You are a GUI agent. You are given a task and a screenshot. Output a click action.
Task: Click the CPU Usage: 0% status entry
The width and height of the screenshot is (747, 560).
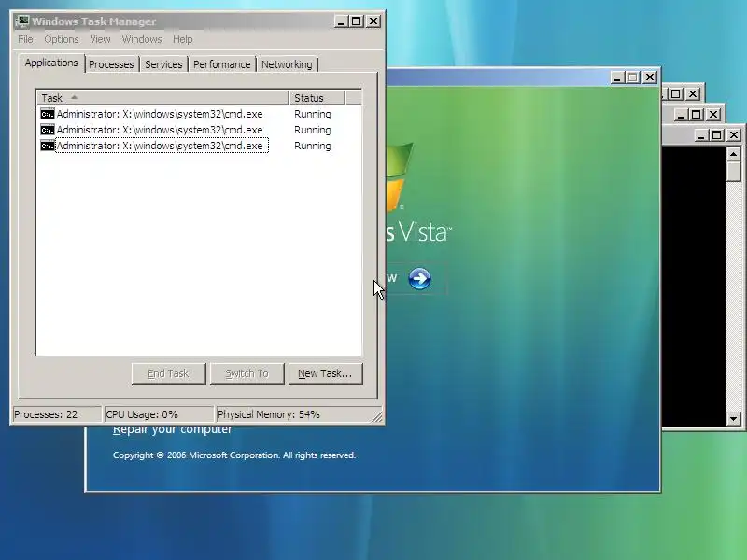[x=159, y=414]
